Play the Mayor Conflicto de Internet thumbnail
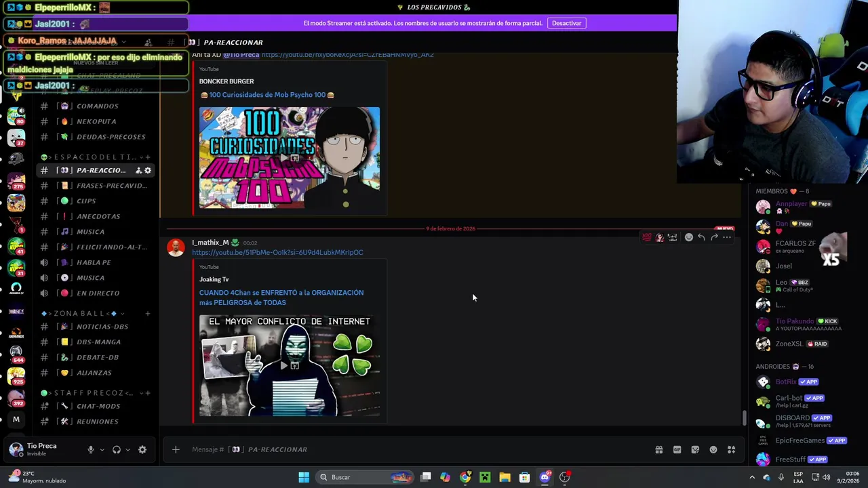The height and width of the screenshot is (488, 868). coord(290,365)
